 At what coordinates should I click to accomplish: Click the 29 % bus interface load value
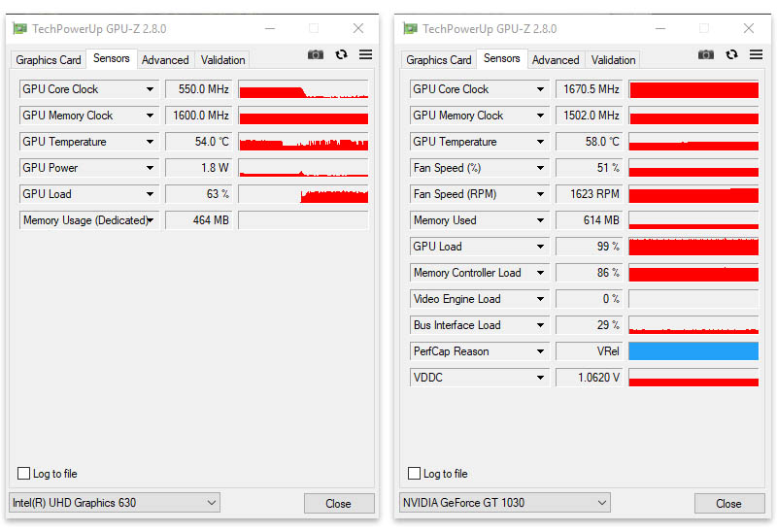click(590, 325)
